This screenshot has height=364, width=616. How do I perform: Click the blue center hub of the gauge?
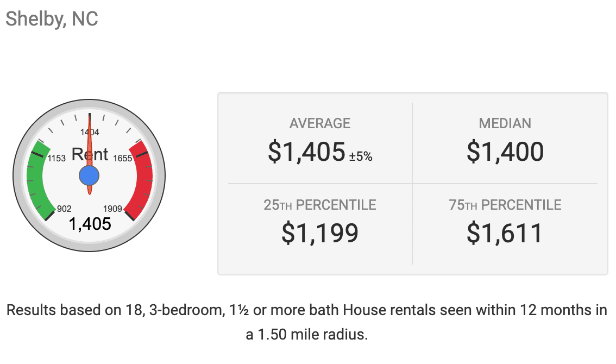point(89,175)
